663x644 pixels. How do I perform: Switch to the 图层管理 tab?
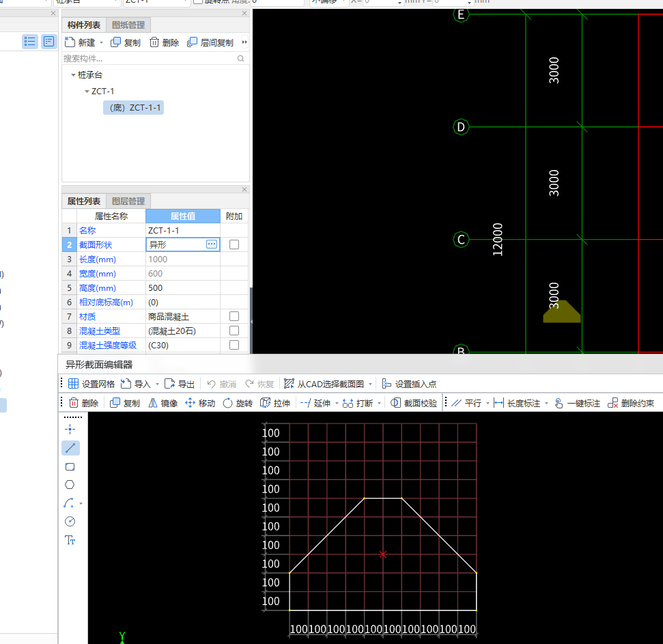coord(128,201)
